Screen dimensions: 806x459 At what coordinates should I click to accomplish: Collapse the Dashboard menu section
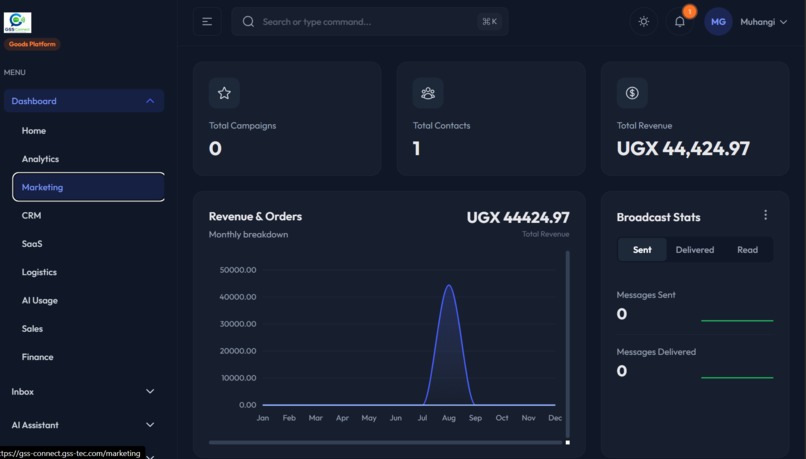tap(84, 101)
